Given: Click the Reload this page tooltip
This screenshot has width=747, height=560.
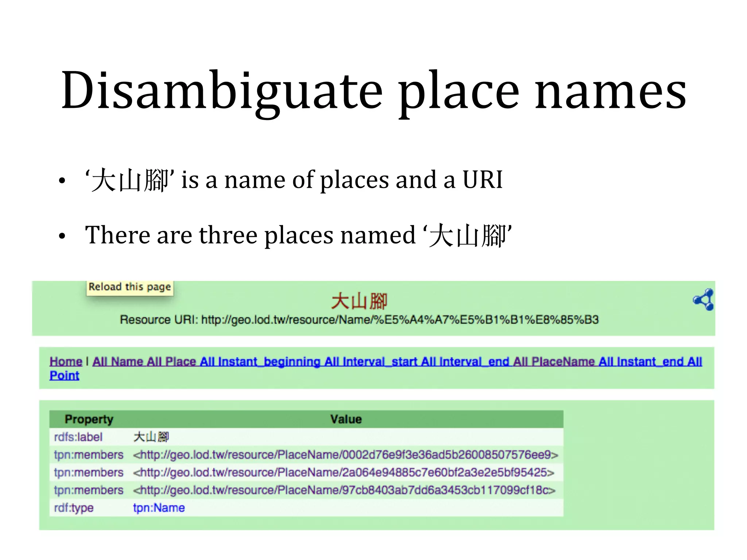Looking at the screenshot, I should [129, 287].
